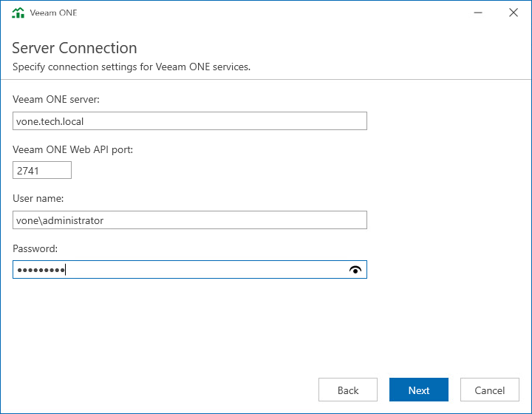Image resolution: width=532 pixels, height=414 pixels.
Task: Focus the Veeam ONE server field
Action: [x=190, y=121]
